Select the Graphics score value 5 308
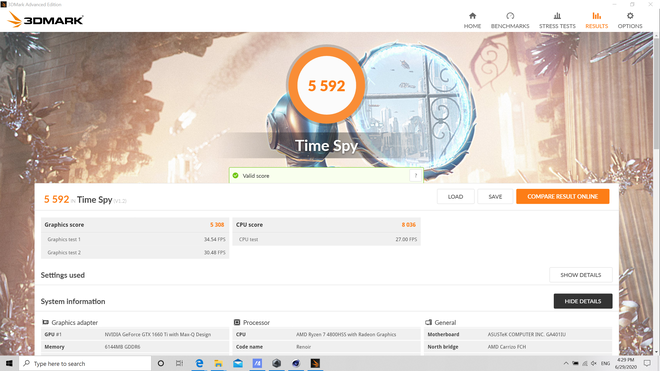This screenshot has height=371, width=660. tap(217, 225)
